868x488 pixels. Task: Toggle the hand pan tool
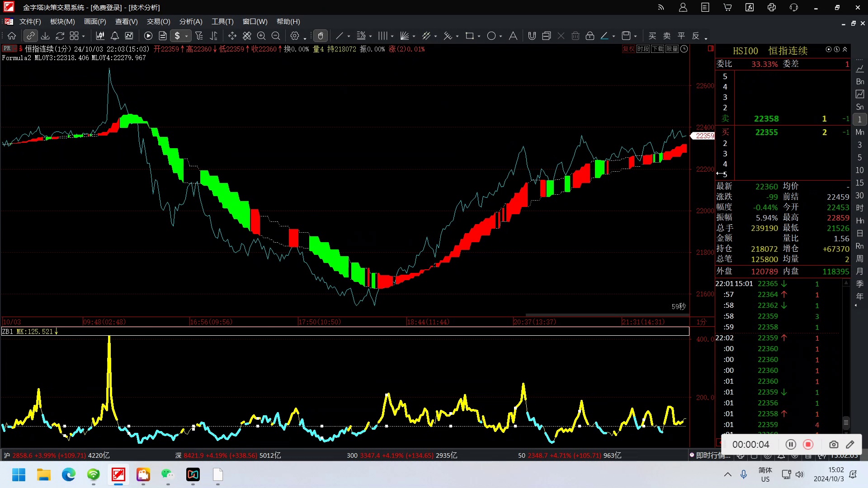tap(321, 36)
